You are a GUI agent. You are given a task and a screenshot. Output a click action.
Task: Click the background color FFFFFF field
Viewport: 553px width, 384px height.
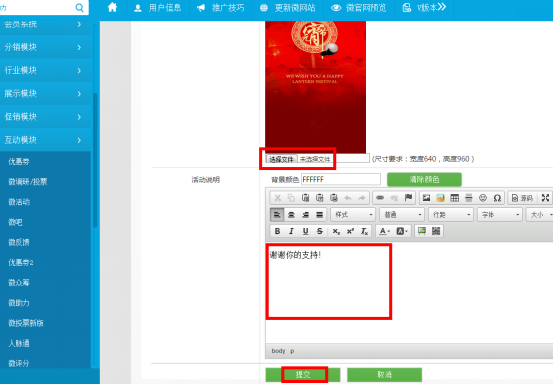[341, 179]
